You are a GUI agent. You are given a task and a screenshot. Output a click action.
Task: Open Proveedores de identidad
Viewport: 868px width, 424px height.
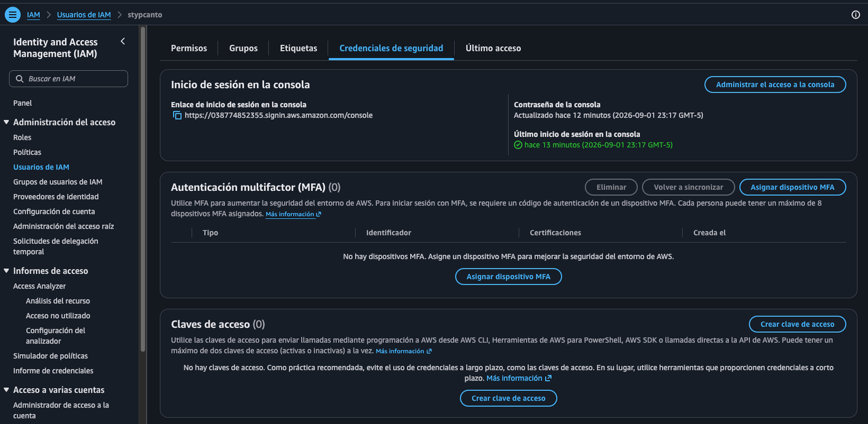click(x=56, y=197)
